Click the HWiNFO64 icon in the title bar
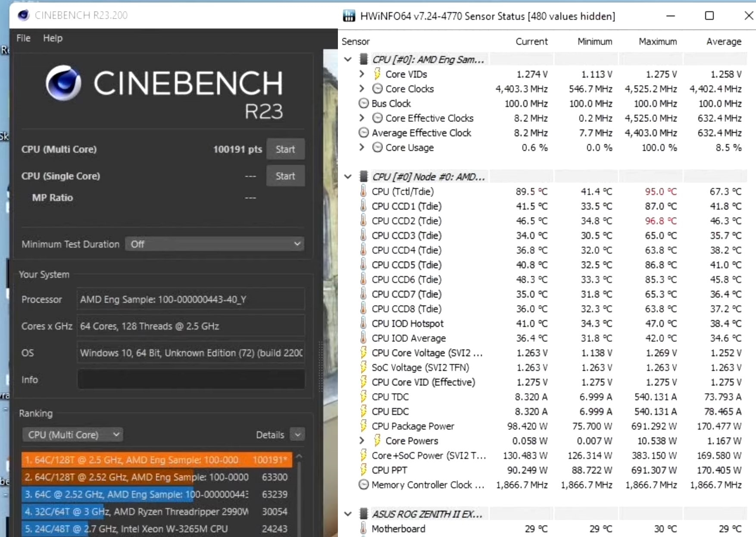 click(348, 16)
